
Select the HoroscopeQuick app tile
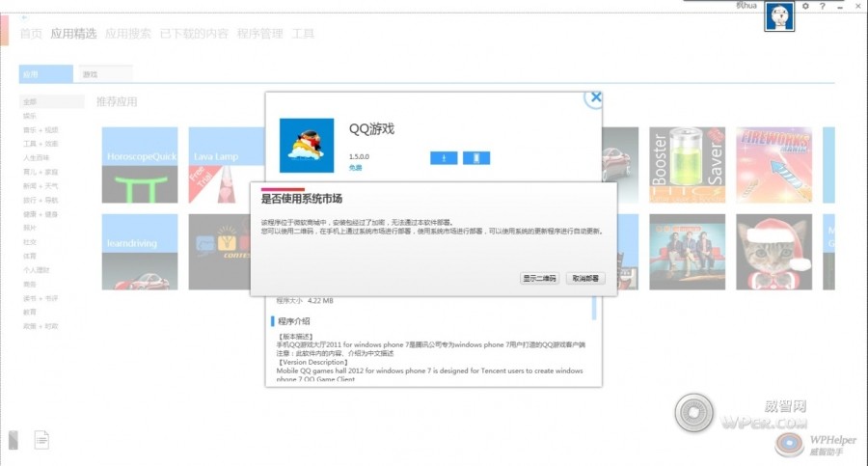[140, 164]
